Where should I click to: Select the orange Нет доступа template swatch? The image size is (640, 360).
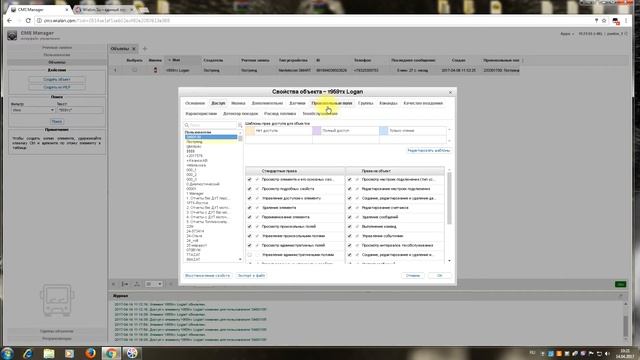[x=250, y=131]
